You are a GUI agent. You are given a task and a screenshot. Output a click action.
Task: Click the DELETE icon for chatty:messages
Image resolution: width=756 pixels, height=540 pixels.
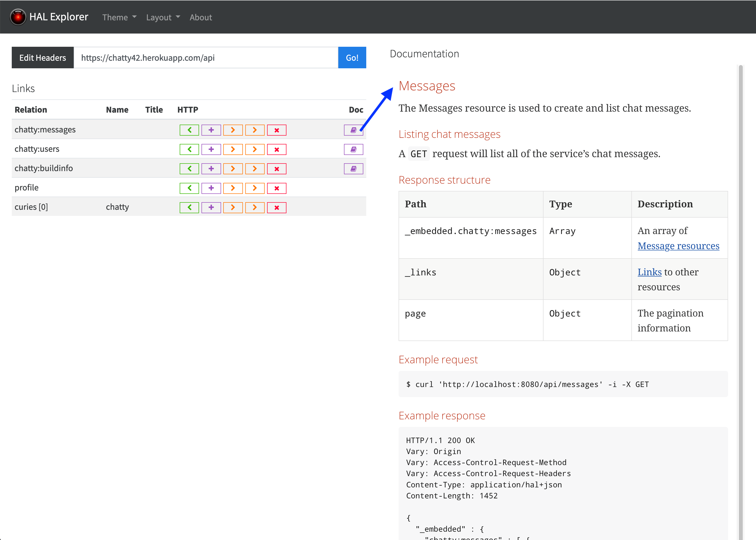click(x=276, y=130)
